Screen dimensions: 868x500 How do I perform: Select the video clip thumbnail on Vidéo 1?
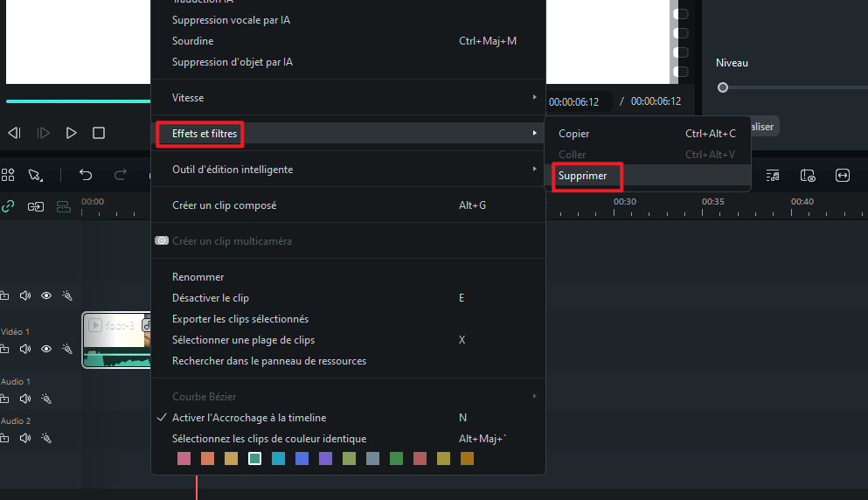[117, 339]
